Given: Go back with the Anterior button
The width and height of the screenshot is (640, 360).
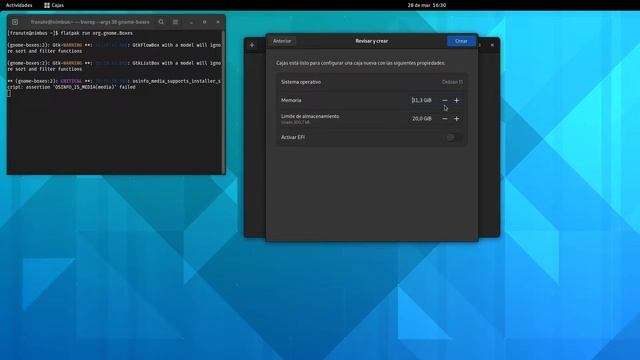Looking at the screenshot, I should coord(282,41).
